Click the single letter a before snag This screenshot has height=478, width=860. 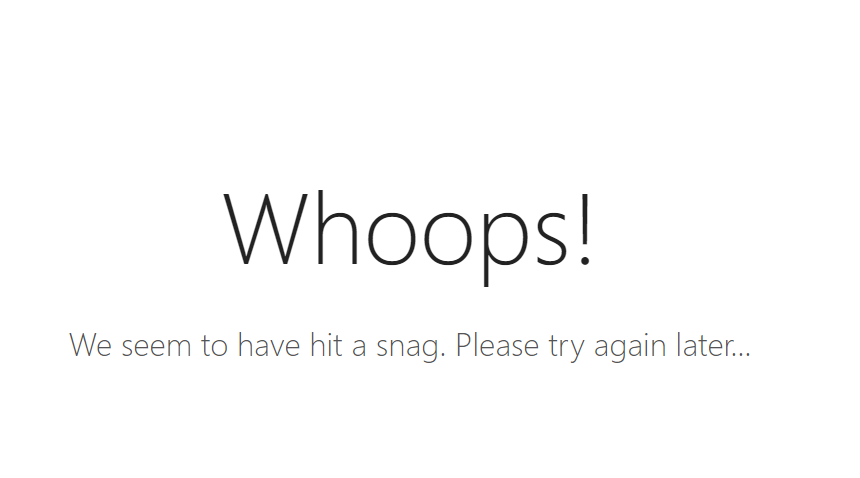tap(359, 348)
